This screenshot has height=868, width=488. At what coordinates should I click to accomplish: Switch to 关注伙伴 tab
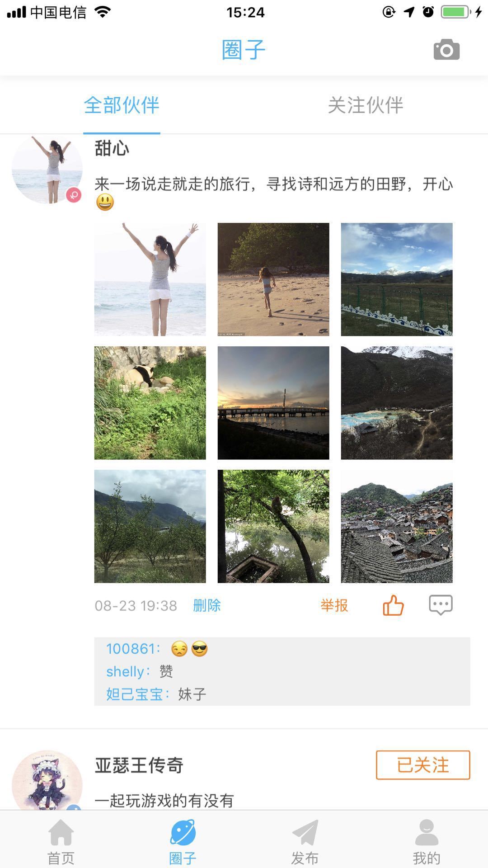[365, 105]
